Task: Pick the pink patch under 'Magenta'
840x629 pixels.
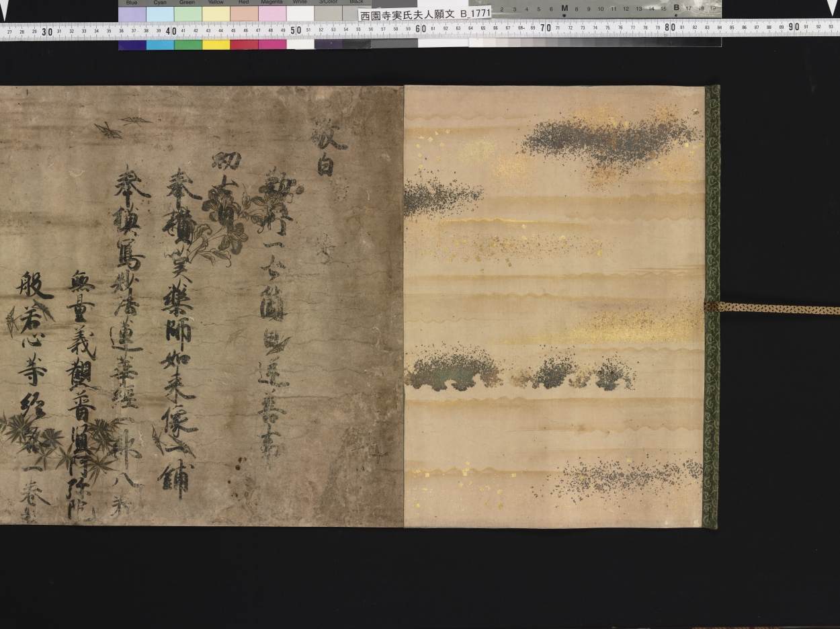Action: pos(272,13)
